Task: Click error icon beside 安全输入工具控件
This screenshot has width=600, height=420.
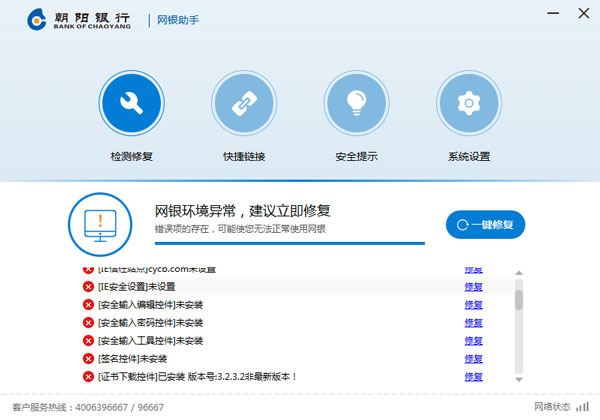Action: pos(88,341)
